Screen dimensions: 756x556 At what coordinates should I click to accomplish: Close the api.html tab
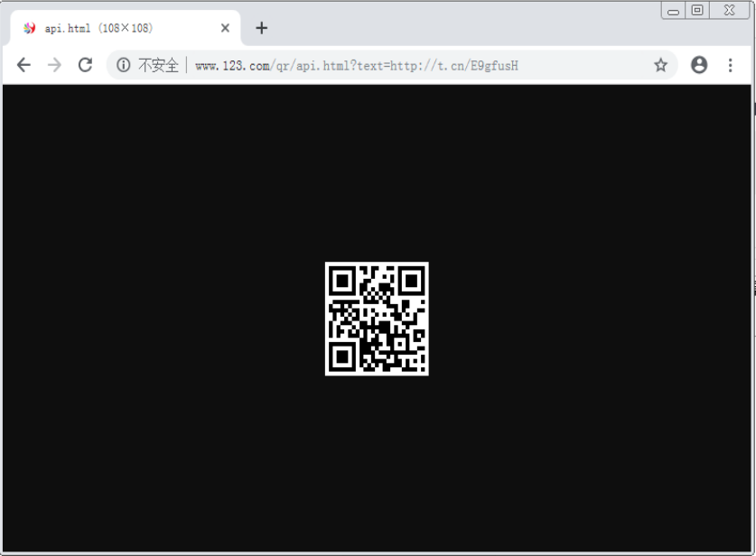click(x=224, y=27)
